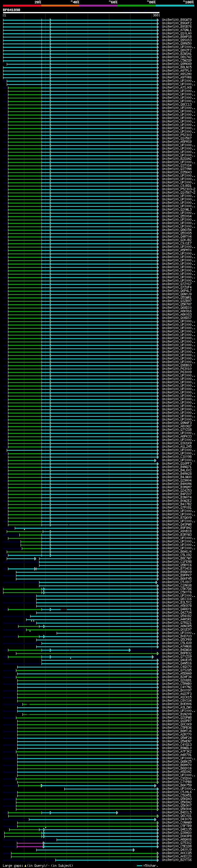Select hit label UniRef100_P63009
197x868 pixels.
tap(177, 372)
